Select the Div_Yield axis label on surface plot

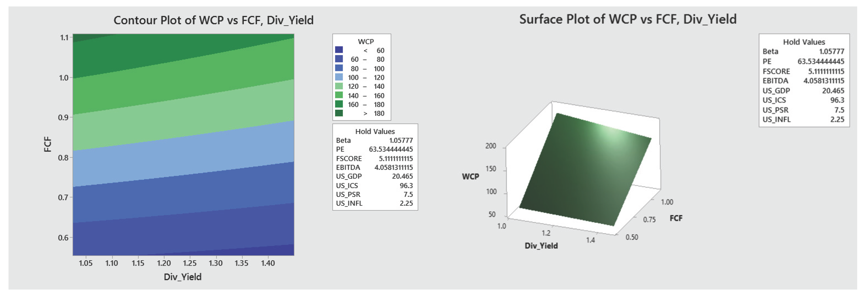tap(541, 246)
